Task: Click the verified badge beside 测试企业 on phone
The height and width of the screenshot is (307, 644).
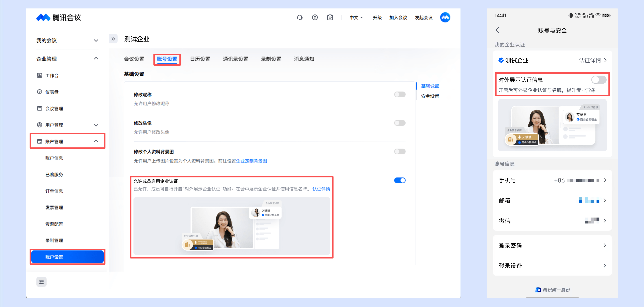Action: [501, 60]
